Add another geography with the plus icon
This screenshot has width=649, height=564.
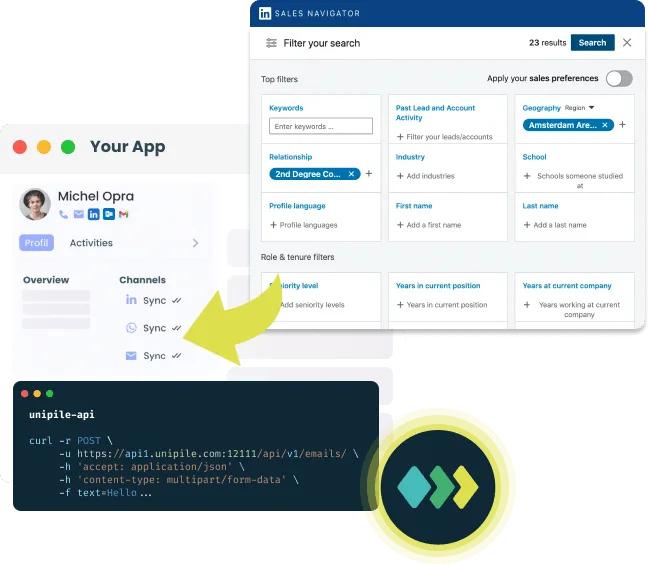point(622,125)
